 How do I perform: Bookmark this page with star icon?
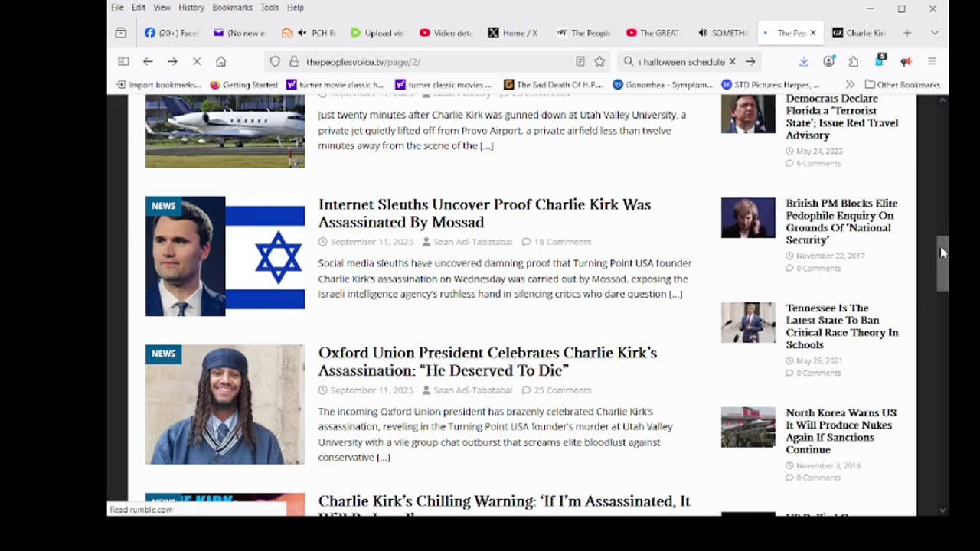[x=599, y=61]
